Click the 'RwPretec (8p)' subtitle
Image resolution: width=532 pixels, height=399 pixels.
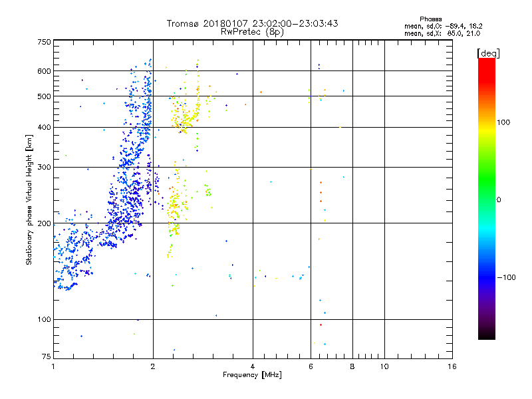click(x=252, y=32)
